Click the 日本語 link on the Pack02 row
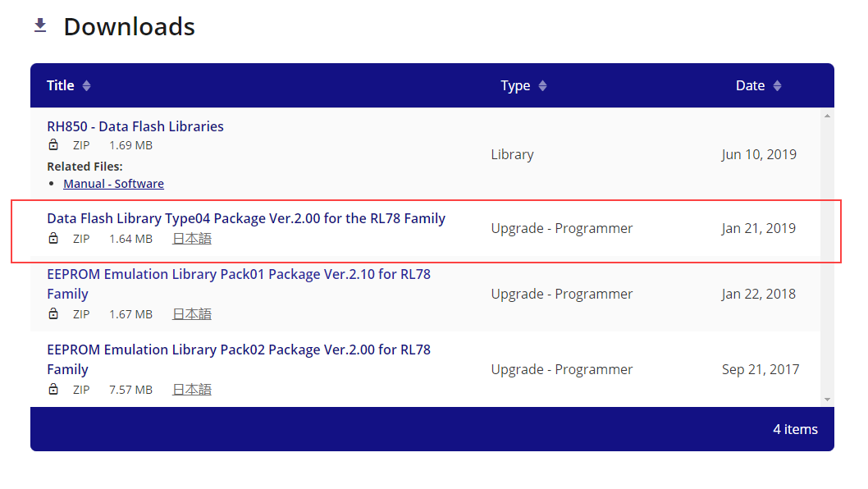 (191, 389)
